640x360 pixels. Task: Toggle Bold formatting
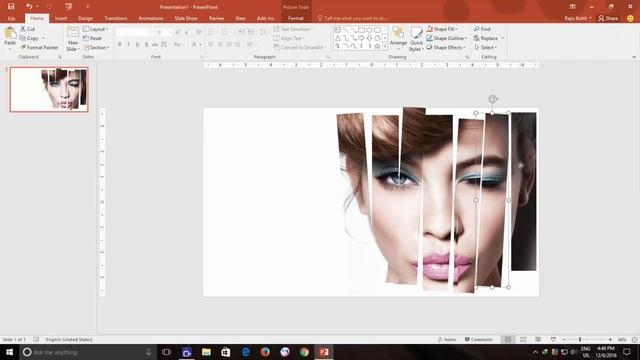(120, 44)
